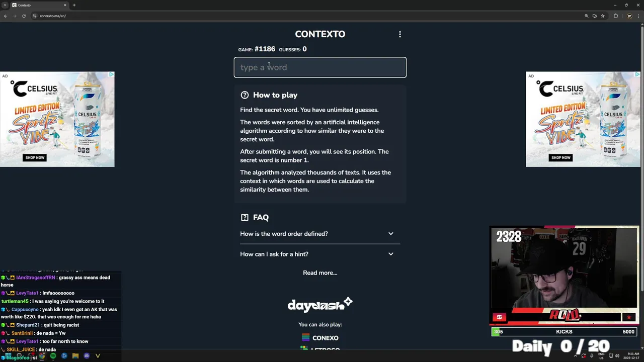Screen dimensions: 644x362
Task: Click the 'type a word' input box
Action: [320, 67]
